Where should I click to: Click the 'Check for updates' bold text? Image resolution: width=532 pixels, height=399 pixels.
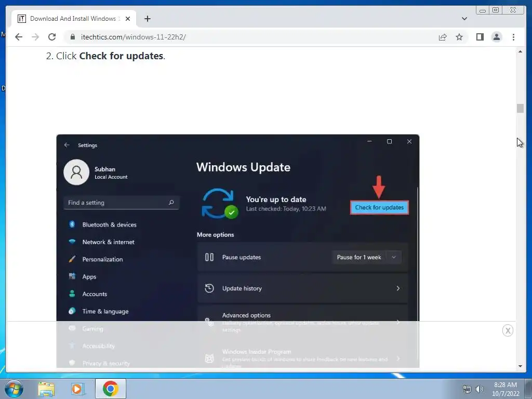[121, 56]
